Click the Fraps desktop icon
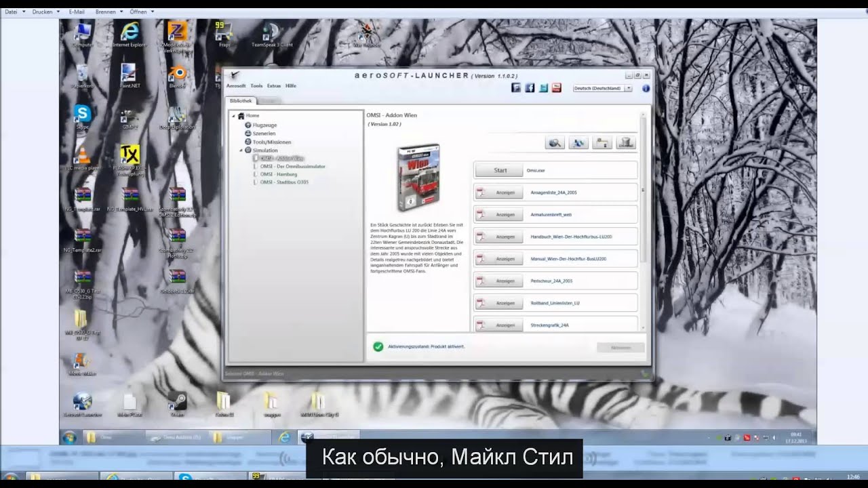The width and height of the screenshot is (868, 488). tap(223, 34)
